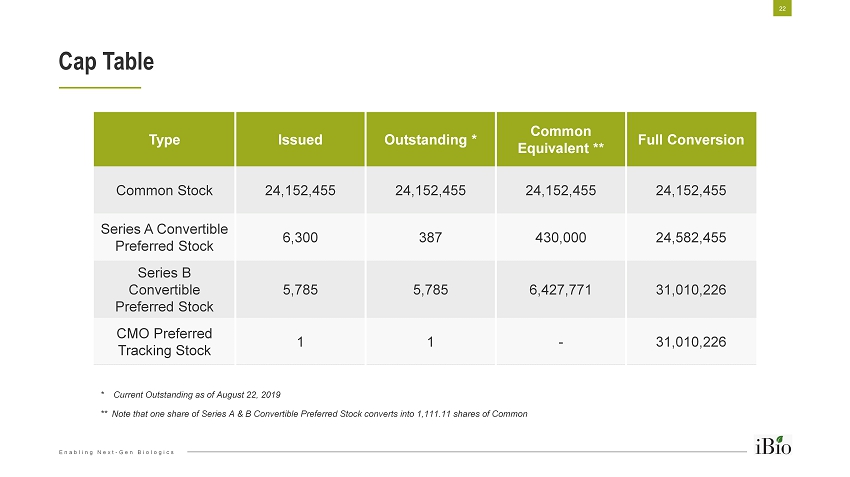The height and width of the screenshot is (477, 850).
Task: Click the 24,582,455 full conversion cell
Action: pyautogui.click(x=691, y=238)
